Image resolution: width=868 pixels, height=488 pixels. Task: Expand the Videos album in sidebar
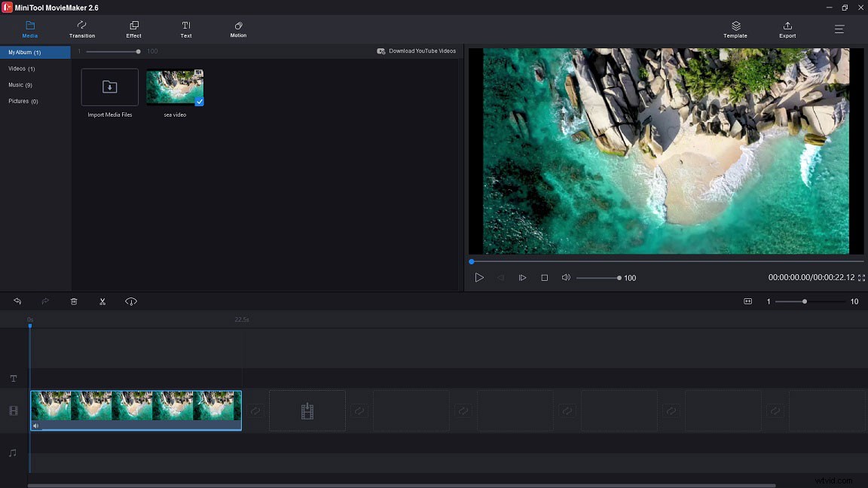(23, 69)
